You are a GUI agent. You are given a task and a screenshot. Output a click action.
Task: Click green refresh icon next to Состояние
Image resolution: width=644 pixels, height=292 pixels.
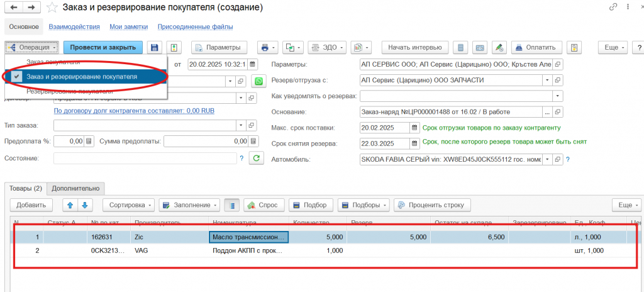(257, 159)
